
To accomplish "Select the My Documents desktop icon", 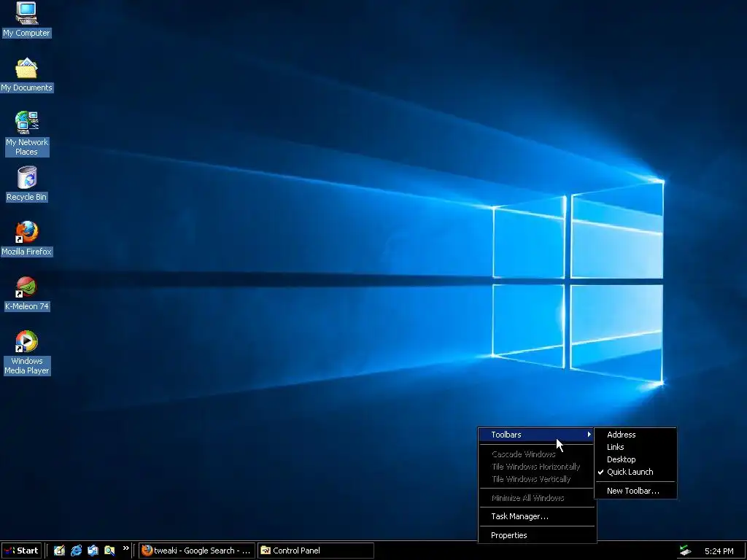I will click(x=26, y=75).
